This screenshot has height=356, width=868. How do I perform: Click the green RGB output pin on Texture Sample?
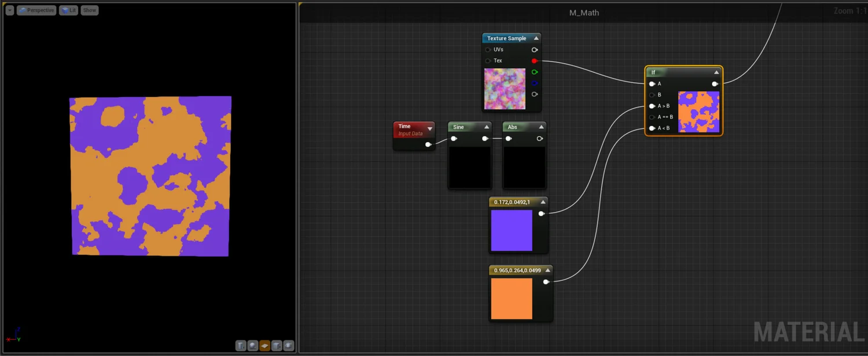[534, 72]
